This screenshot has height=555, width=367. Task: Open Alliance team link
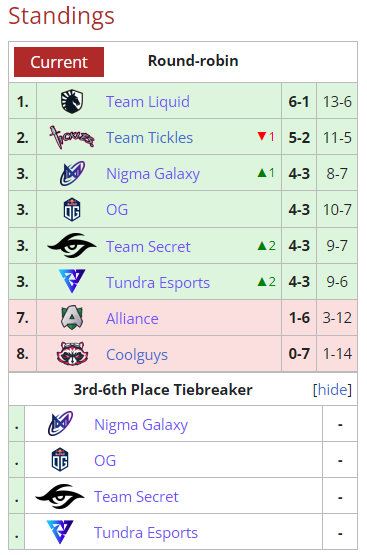click(x=132, y=319)
